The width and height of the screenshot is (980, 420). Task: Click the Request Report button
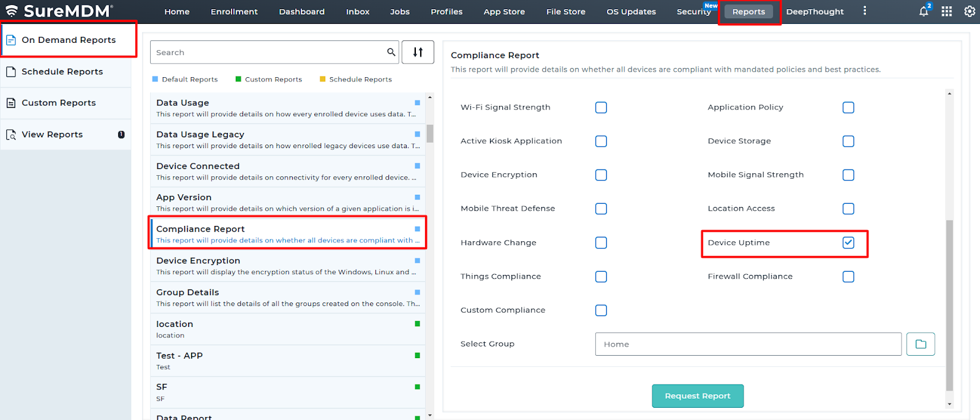698,396
